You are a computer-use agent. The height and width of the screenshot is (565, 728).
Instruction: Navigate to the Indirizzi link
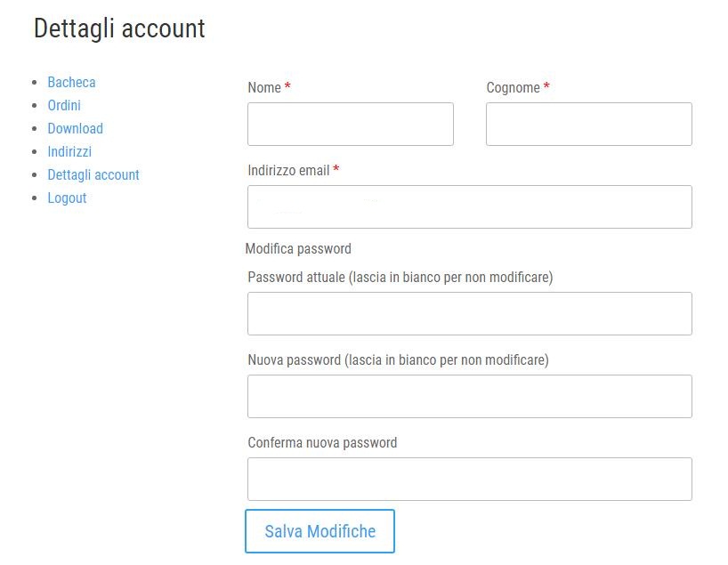pos(69,152)
